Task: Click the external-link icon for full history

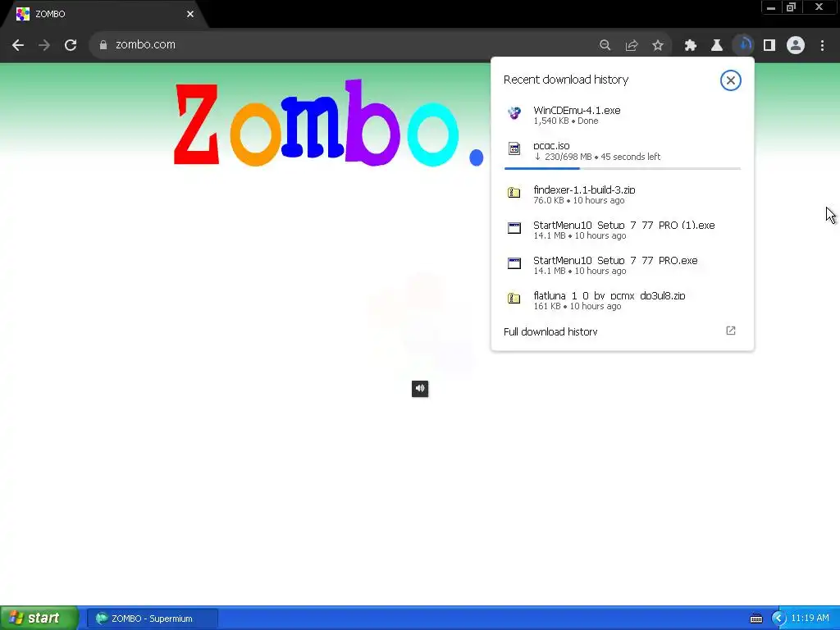Action: (731, 331)
